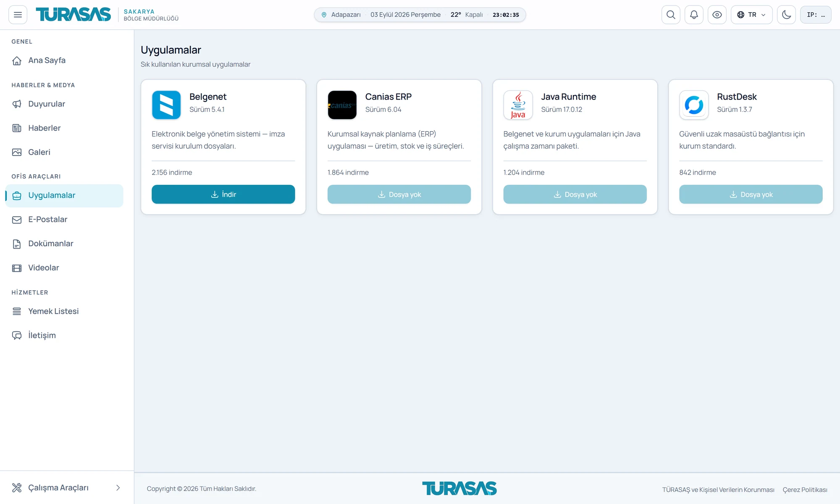The height and width of the screenshot is (504, 840).
Task: Click the RustDesk app logo
Action: pyautogui.click(x=694, y=105)
